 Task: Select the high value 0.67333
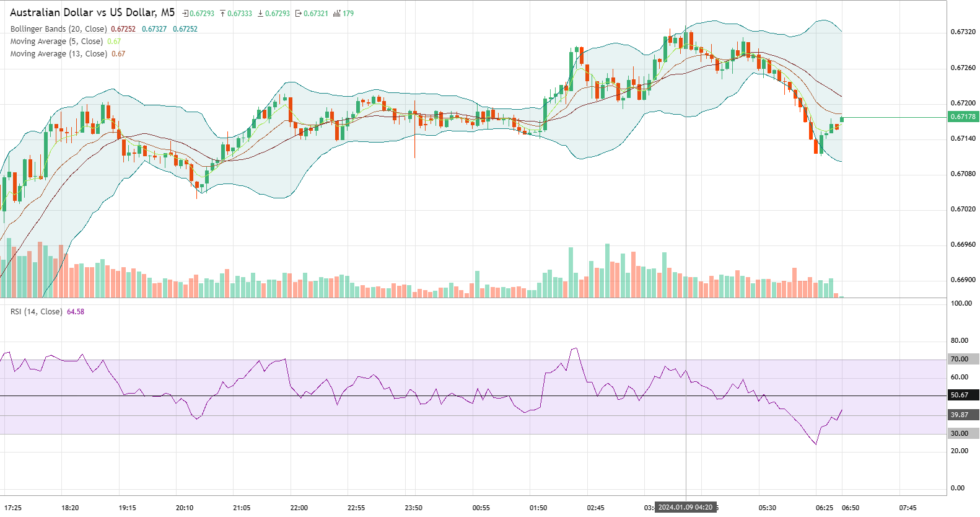[240, 14]
